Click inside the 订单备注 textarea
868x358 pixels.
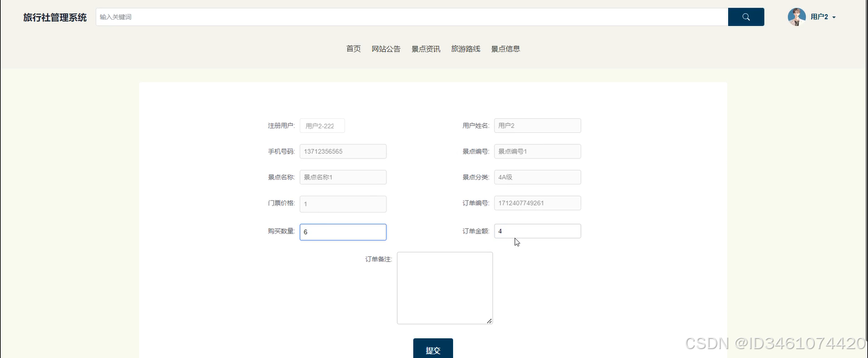tap(445, 288)
